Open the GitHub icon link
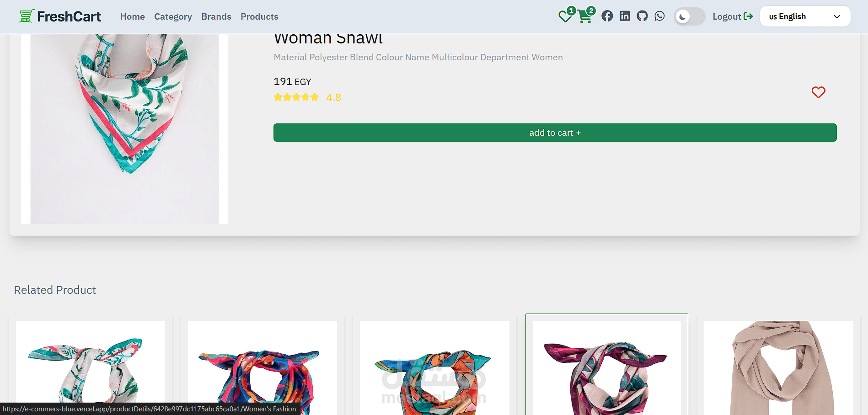 642,16
